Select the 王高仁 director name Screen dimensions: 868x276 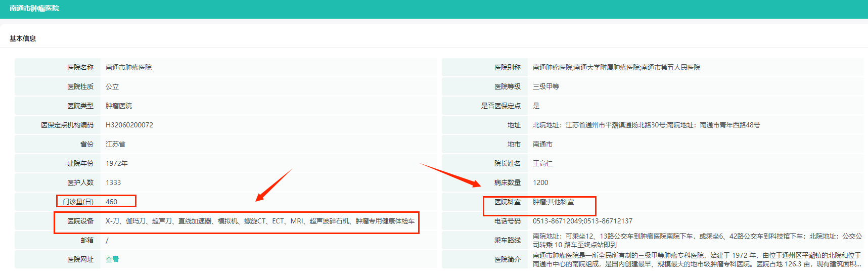[x=542, y=163]
